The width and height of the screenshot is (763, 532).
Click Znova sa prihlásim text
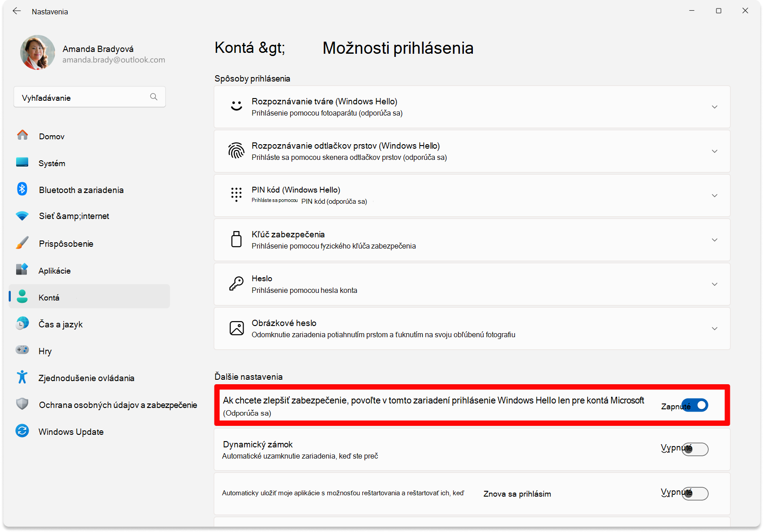tap(517, 494)
